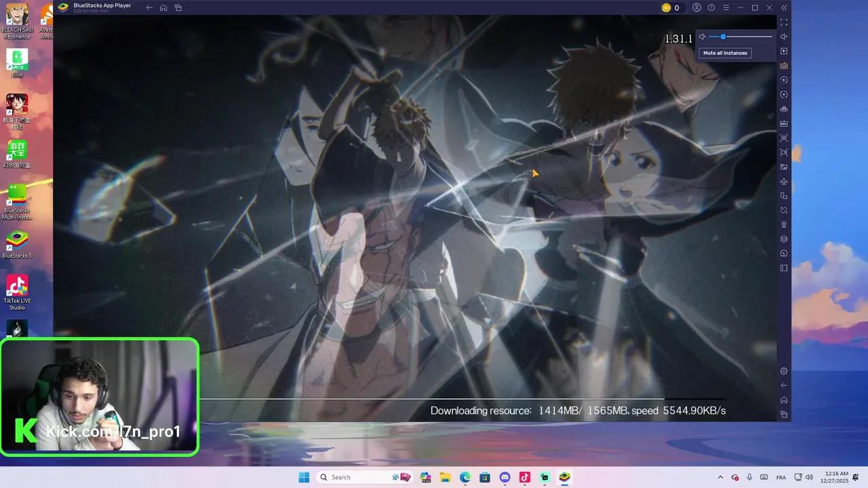Viewport: 868px width, 488px height.
Task: Open the BlueStacks 5 desktop shortcut
Action: click(x=17, y=245)
